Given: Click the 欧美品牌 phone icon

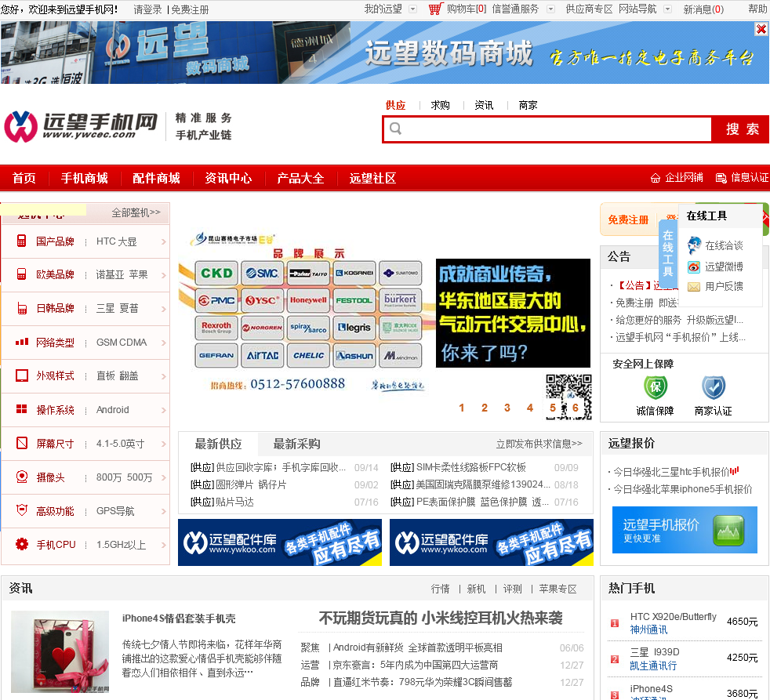Looking at the screenshot, I should coord(21,274).
